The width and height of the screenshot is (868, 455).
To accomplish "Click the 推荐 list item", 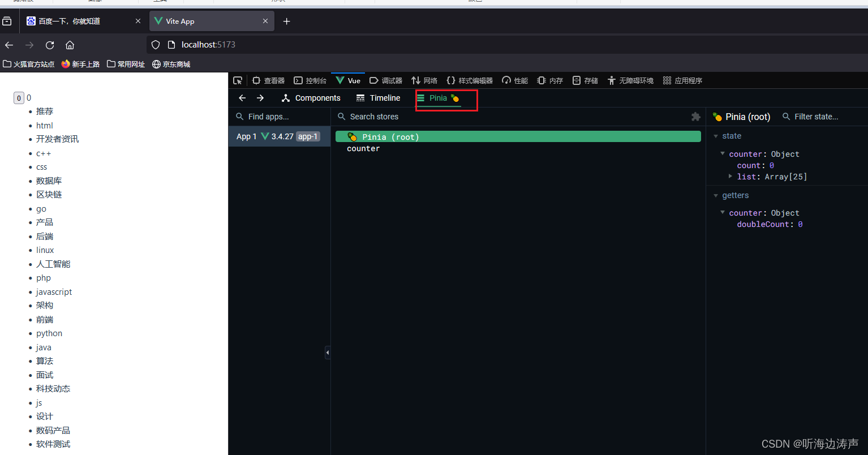I will click(x=45, y=111).
